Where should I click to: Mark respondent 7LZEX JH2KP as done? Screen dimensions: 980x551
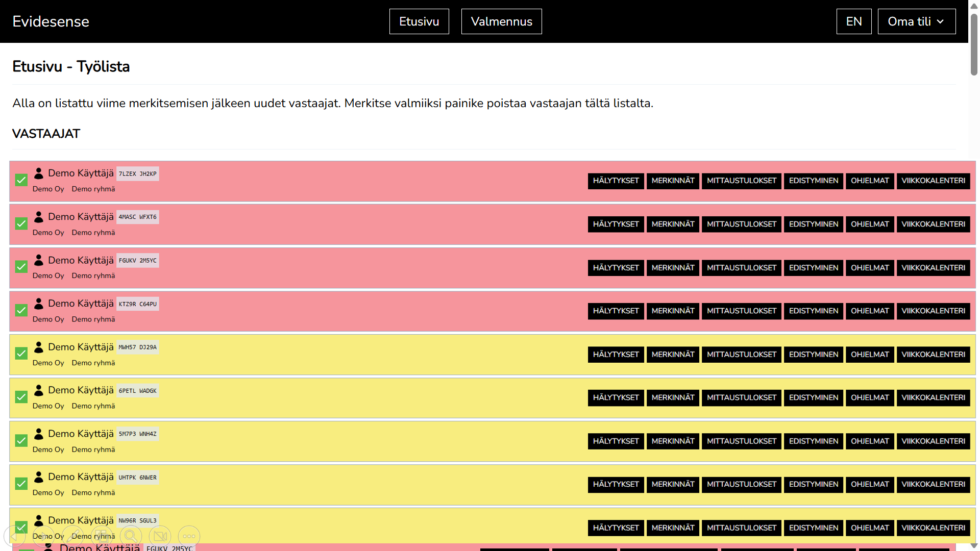coord(21,180)
